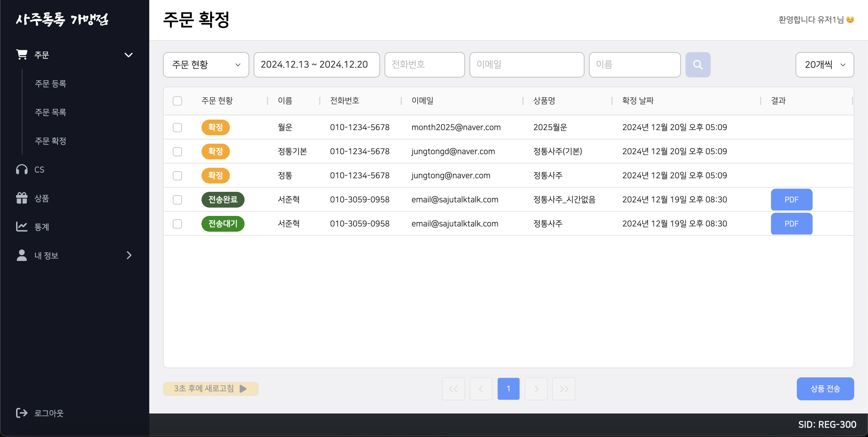Screen dimensions: 868x437
Task: Check the select-all checkbox in table header
Action: [178, 100]
